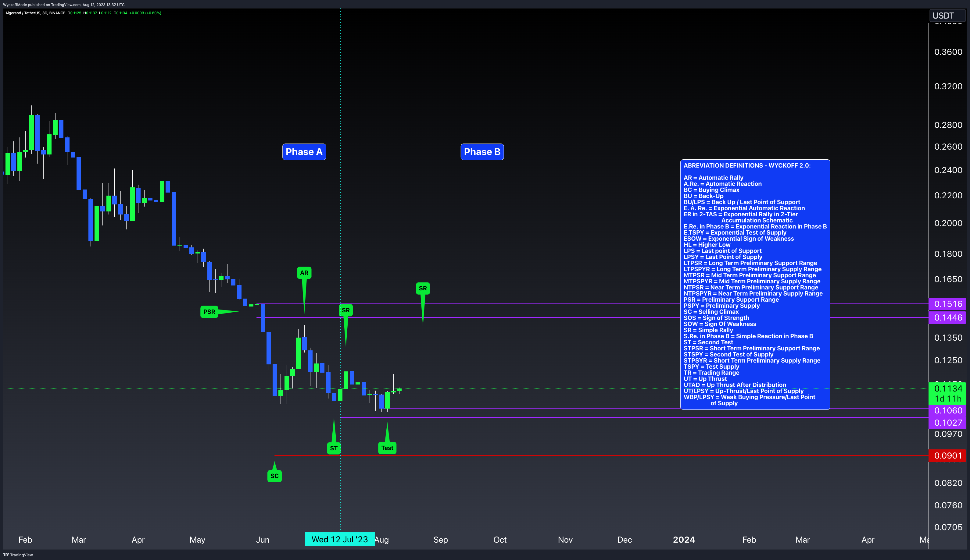Click the Sep label on time axis
This screenshot has width=970, height=560.
point(440,540)
